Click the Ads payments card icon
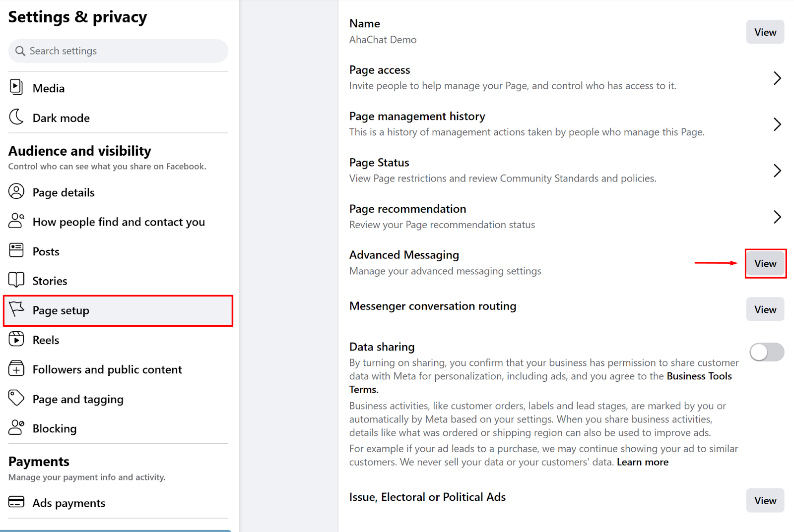Image resolution: width=794 pixels, height=532 pixels. (x=16, y=502)
